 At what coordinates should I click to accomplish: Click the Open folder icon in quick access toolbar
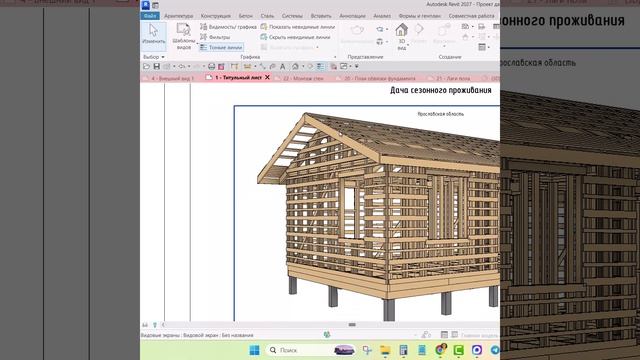pyautogui.click(x=146, y=67)
